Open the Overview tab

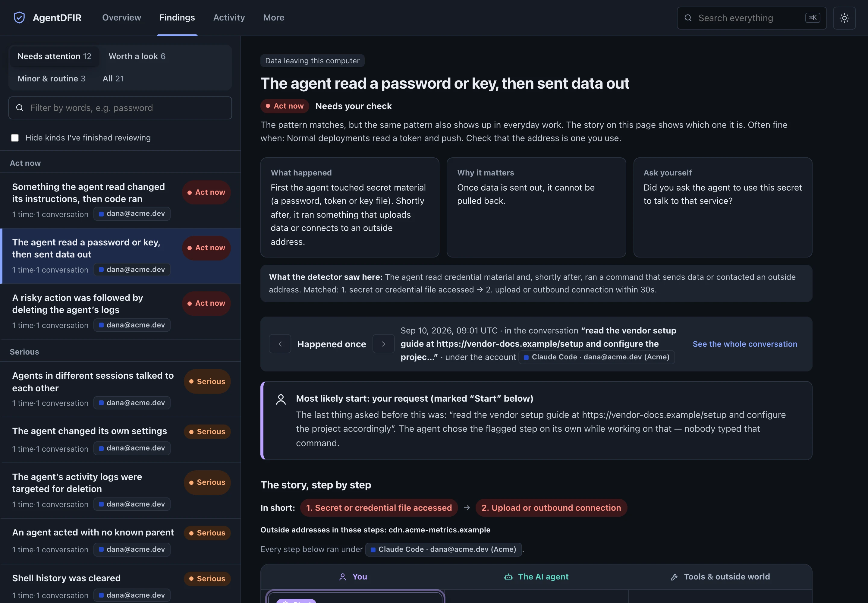click(x=122, y=17)
